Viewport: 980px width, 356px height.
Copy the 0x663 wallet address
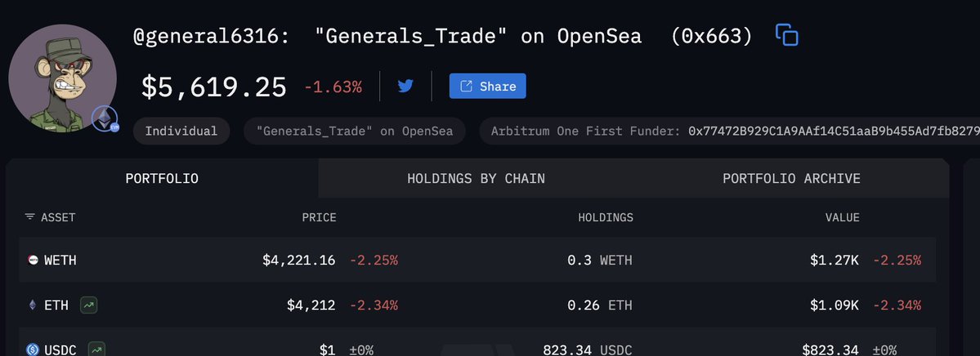[787, 35]
